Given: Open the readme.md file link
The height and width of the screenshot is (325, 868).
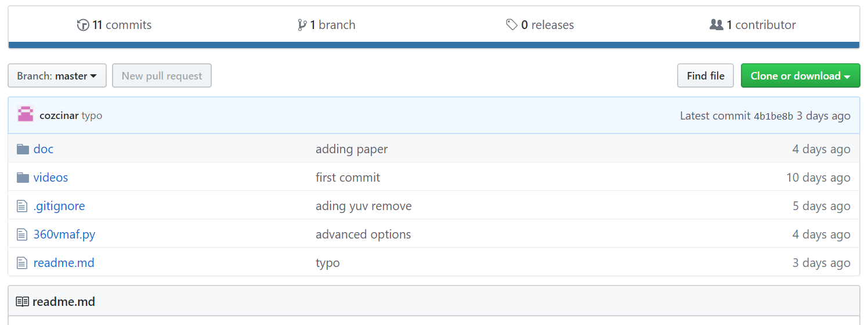Looking at the screenshot, I should click(64, 263).
